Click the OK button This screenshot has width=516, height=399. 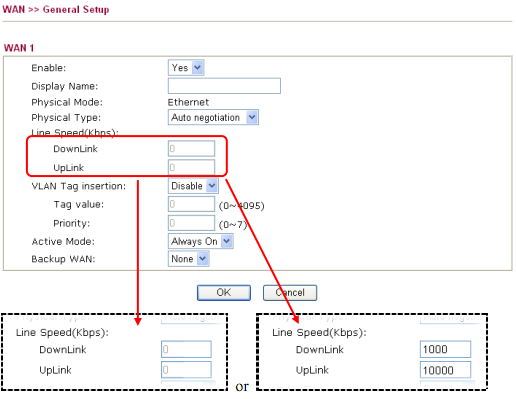click(x=224, y=293)
